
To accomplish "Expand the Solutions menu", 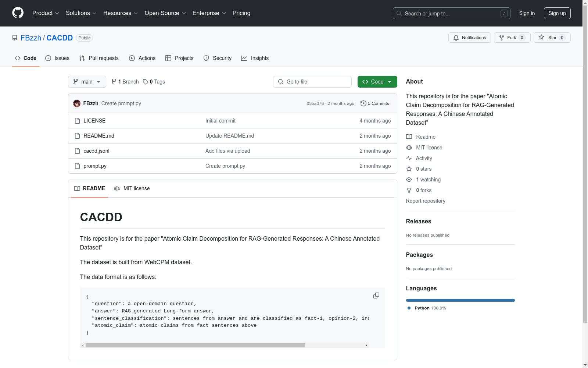I will click(81, 13).
